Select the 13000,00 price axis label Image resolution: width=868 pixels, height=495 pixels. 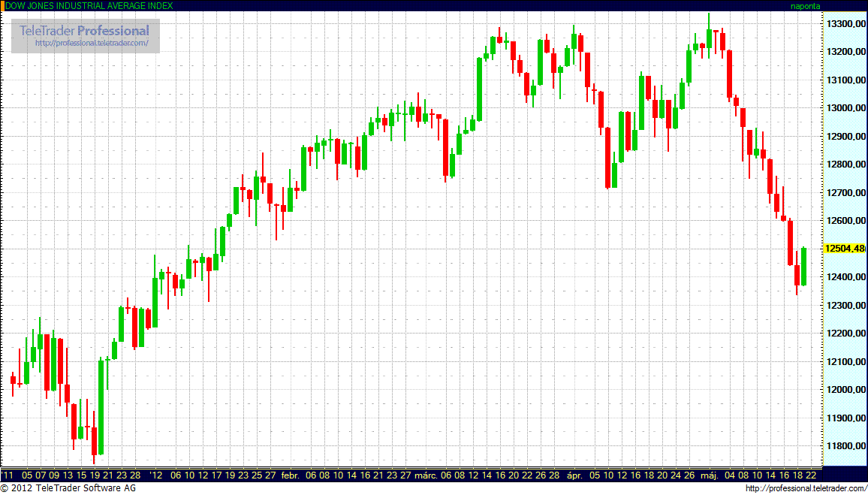[x=845, y=108]
